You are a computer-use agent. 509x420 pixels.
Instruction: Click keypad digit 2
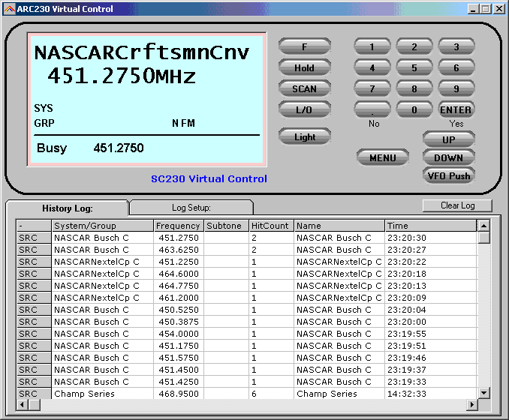(x=414, y=47)
